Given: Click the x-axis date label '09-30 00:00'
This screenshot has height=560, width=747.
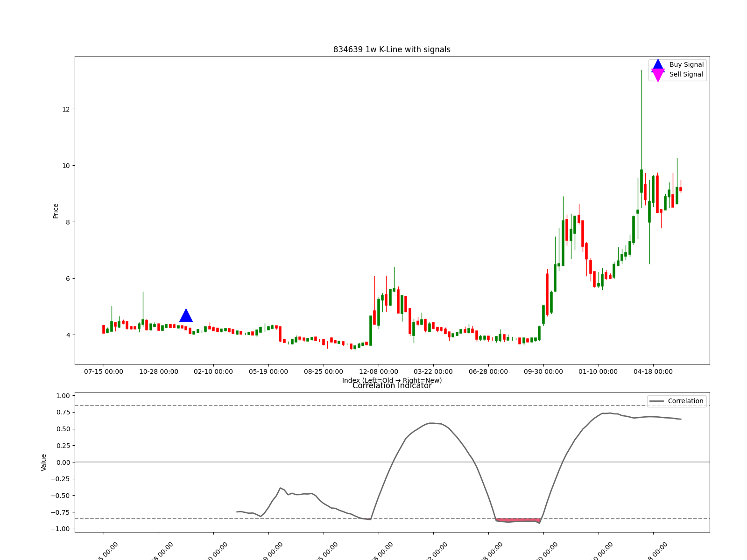Looking at the screenshot, I should pyautogui.click(x=543, y=371).
